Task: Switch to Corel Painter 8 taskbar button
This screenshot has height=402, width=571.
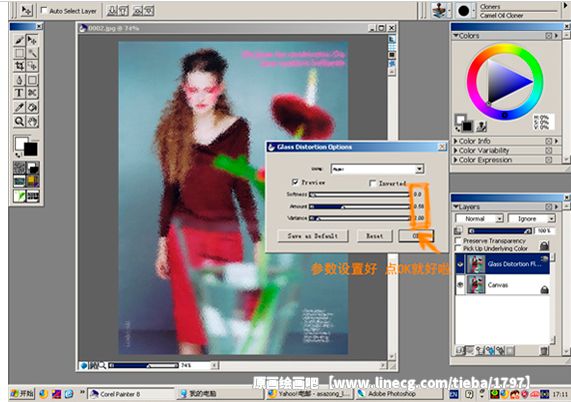Action: (131, 394)
